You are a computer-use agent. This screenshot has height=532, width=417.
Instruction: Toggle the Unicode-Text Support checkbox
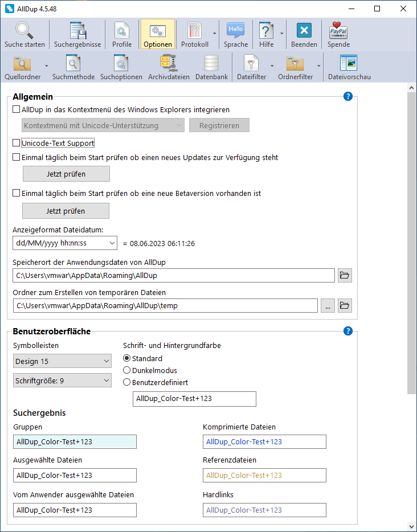point(17,143)
